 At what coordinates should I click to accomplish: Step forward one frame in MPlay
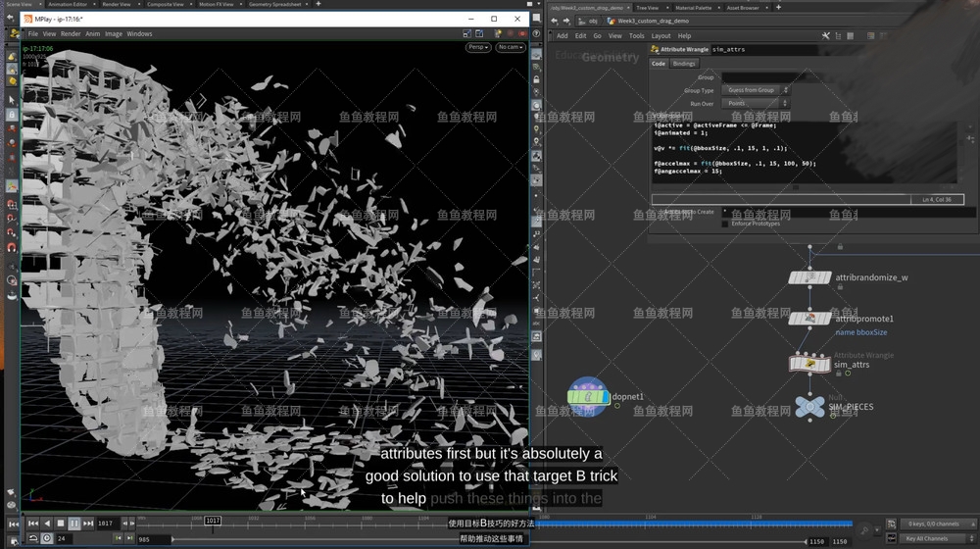coord(131,524)
